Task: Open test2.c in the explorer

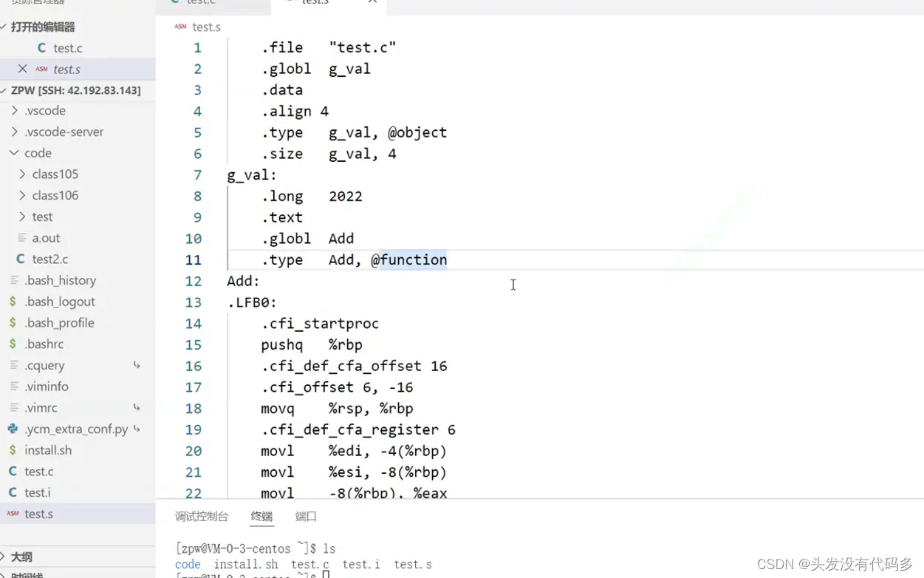Action: 50,259
